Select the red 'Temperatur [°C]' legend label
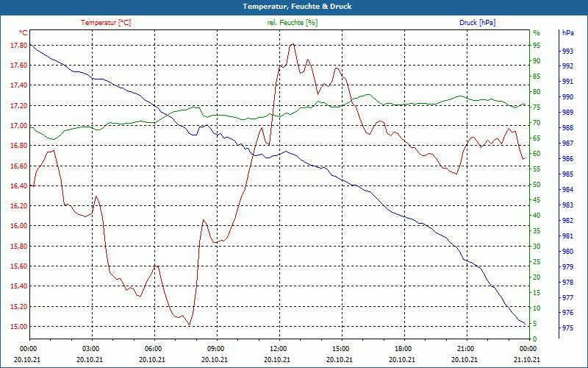Viewport: 588px width, 368px height. (x=106, y=23)
